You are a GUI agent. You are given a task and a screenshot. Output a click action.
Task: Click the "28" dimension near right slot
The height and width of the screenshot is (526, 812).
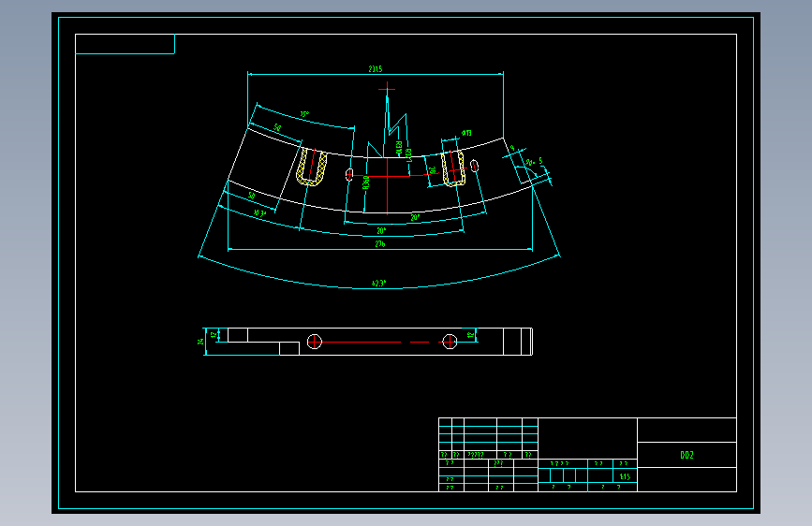433,169
